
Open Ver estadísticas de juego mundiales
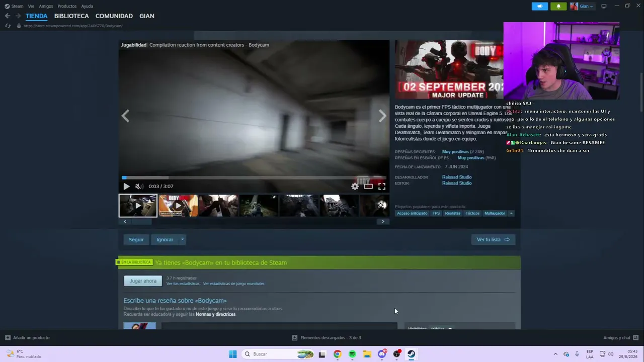coord(233,284)
